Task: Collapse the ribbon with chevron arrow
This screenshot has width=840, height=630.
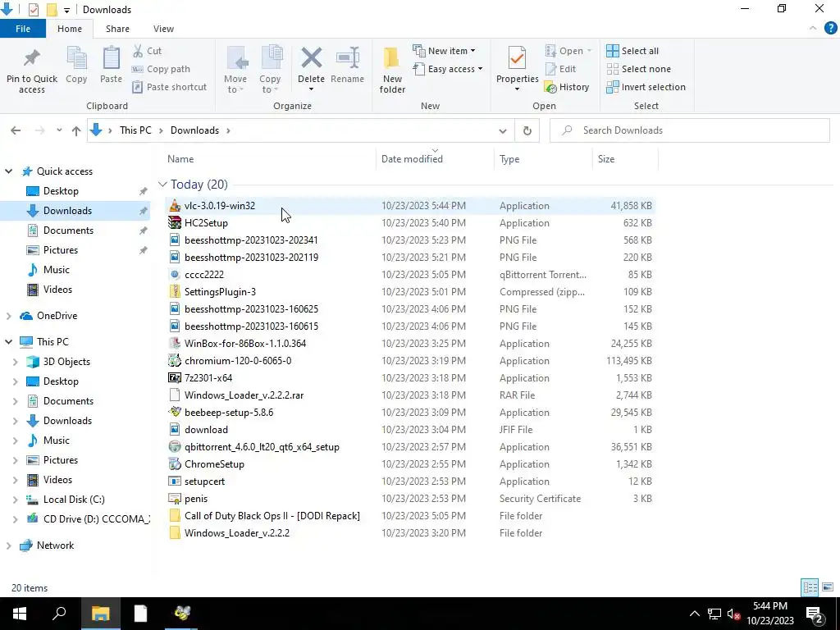Action: pos(813,29)
